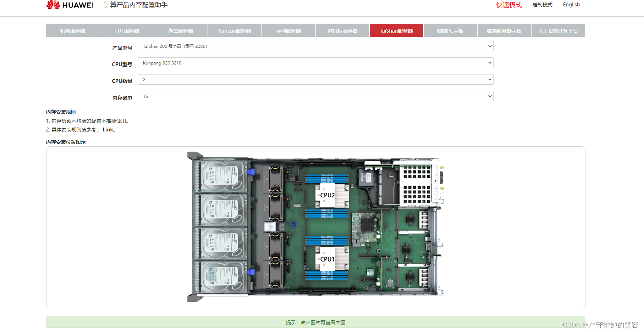Click the Huawei logo
Image resolution: width=644 pixels, height=332 pixels.
coord(70,5)
